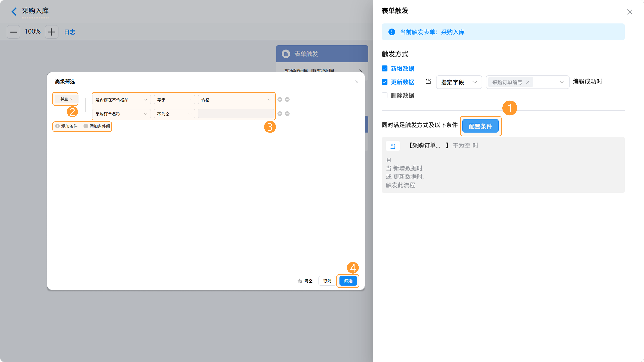
Task: Open the 日志 log link
Action: (70, 32)
